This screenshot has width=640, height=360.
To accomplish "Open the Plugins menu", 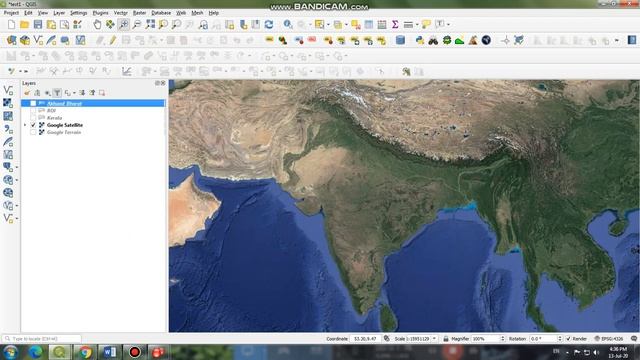I will pyautogui.click(x=100, y=13).
